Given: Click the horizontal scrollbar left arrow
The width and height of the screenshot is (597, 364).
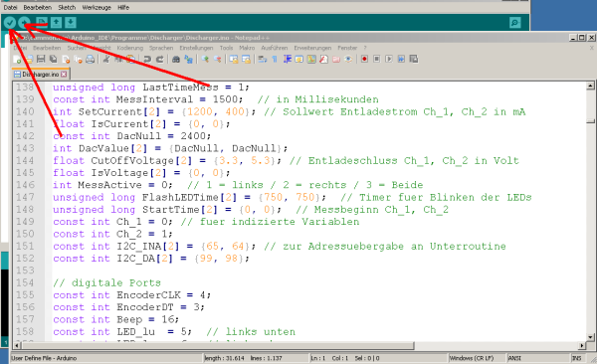Looking at the screenshot, I should point(17,346).
